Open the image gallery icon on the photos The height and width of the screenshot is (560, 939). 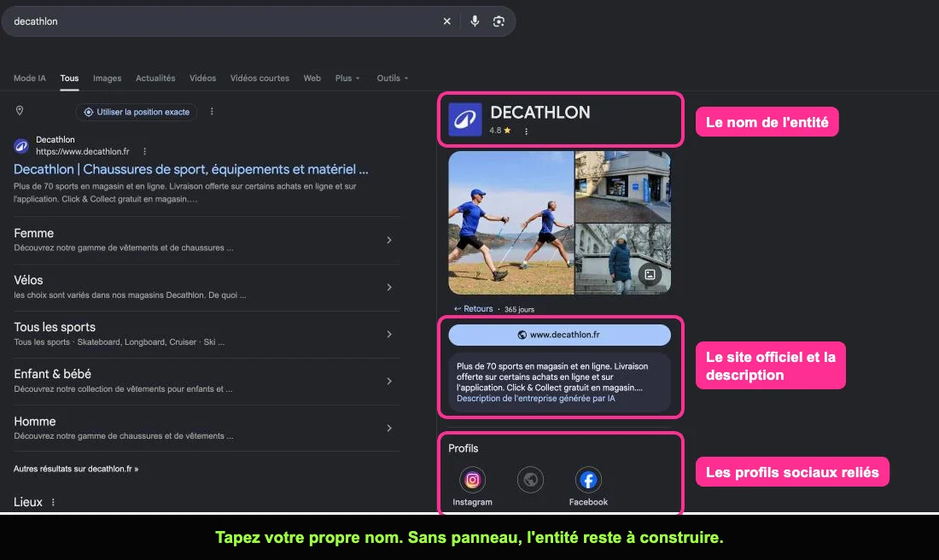tap(650, 274)
